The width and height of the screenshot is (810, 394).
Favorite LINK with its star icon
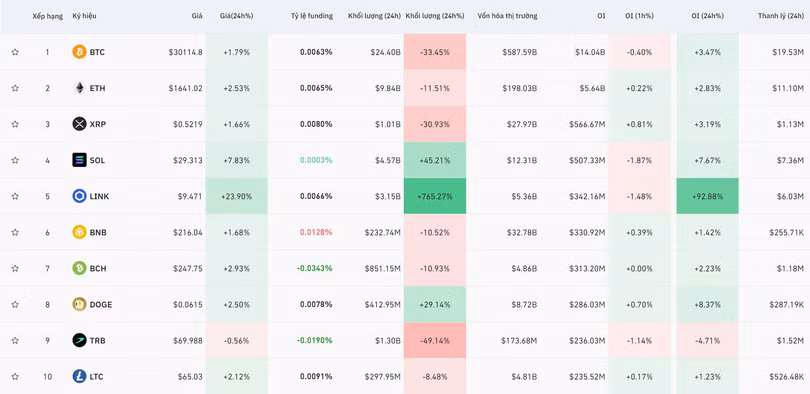(15, 196)
